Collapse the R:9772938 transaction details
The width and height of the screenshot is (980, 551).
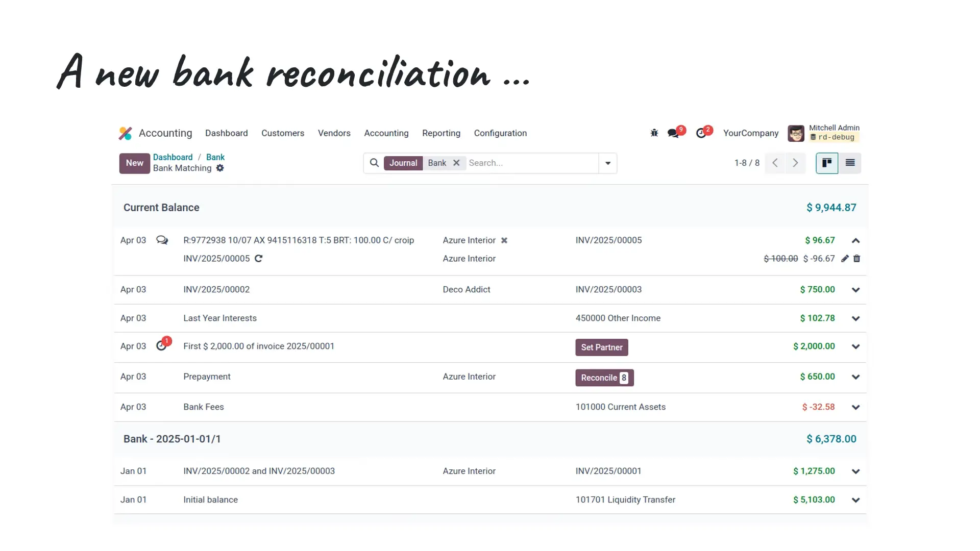tap(856, 240)
